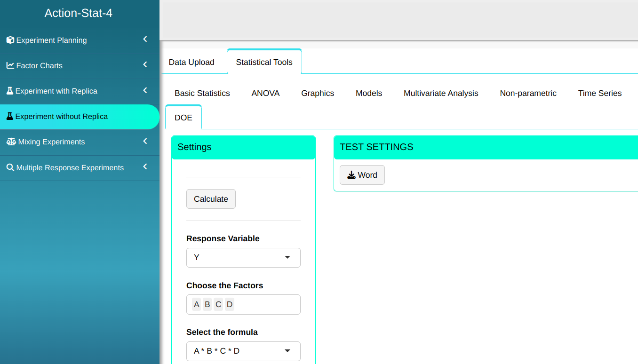Click the cube icon beside Experiment Planning
638x364 pixels.
[10, 40]
